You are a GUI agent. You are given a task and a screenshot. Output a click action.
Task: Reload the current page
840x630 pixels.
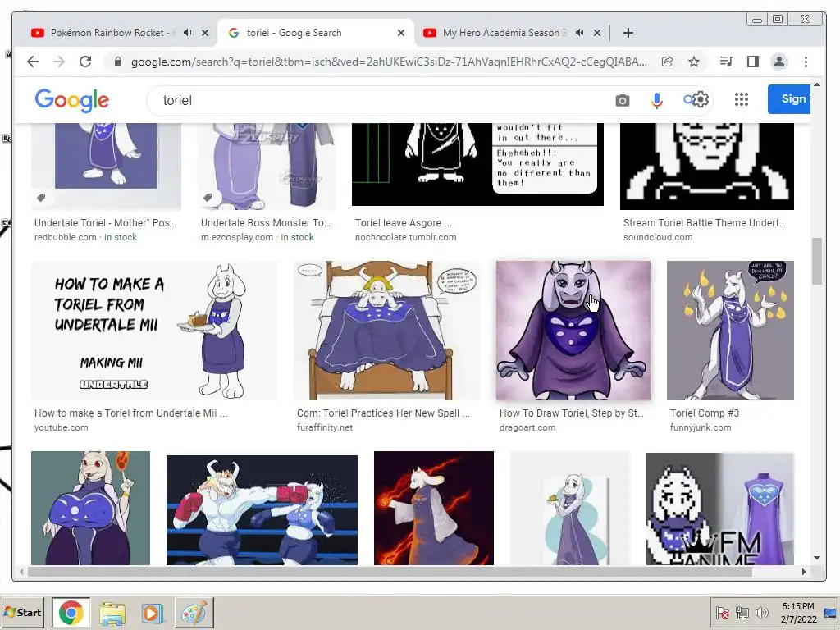85,62
